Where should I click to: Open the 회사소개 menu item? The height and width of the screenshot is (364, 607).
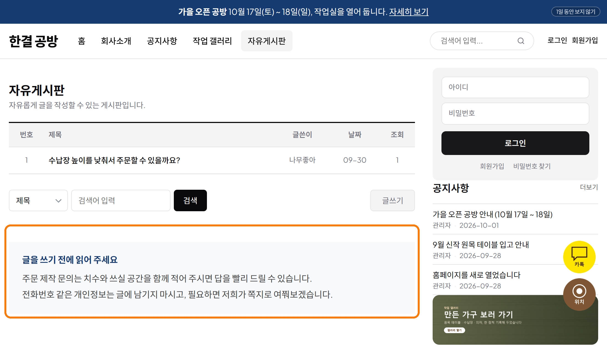point(116,41)
